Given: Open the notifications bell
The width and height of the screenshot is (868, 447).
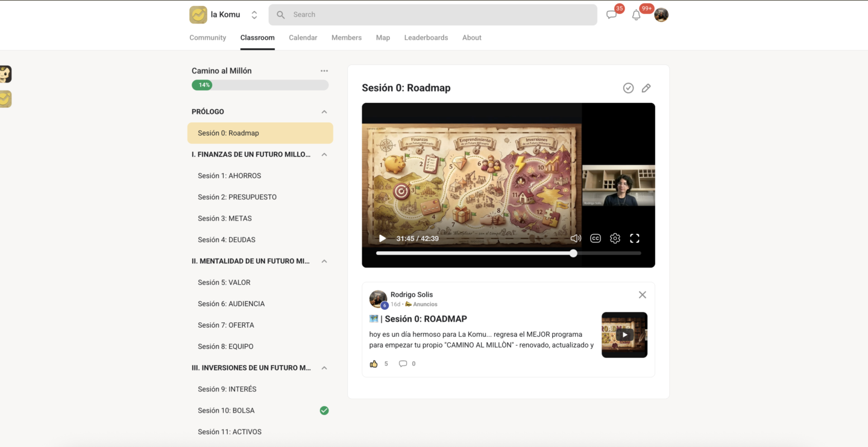Looking at the screenshot, I should (x=637, y=15).
